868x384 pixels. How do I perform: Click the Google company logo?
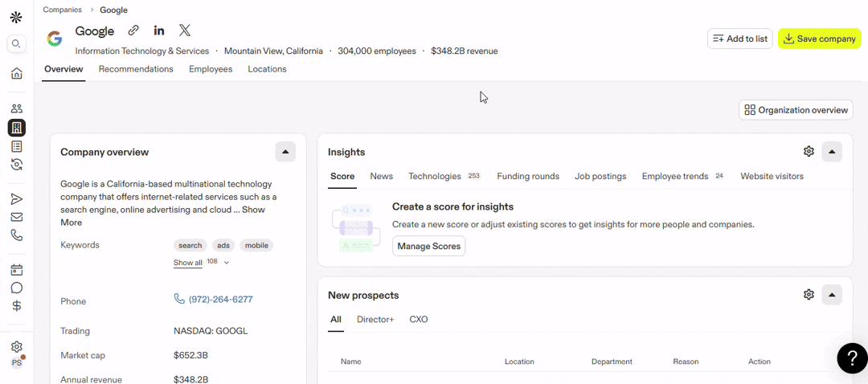point(55,39)
